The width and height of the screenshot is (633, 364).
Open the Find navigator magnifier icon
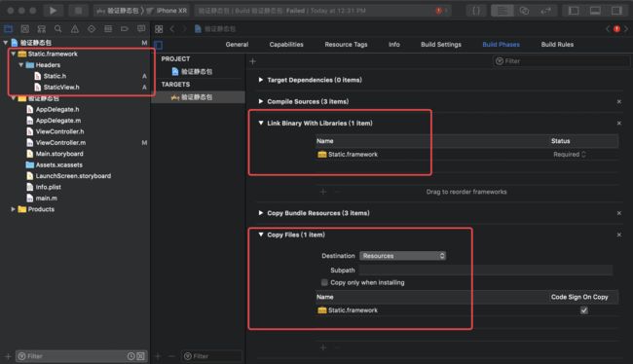pyautogui.click(x=58, y=28)
